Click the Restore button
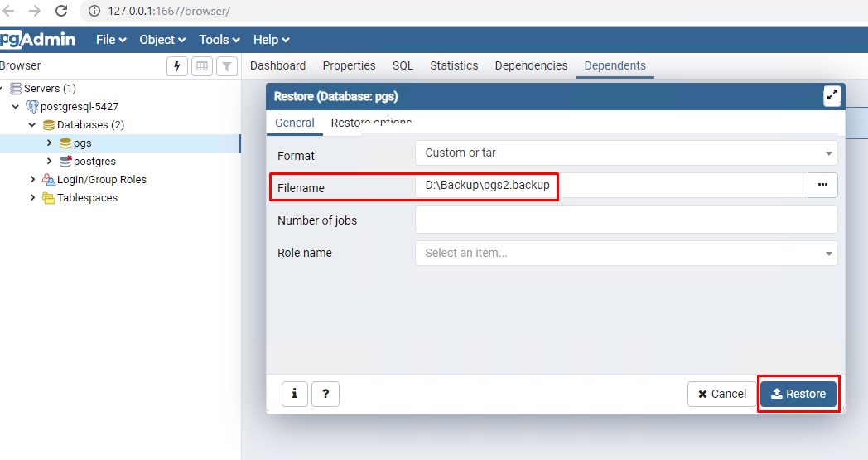This screenshot has width=868, height=460. [x=798, y=394]
